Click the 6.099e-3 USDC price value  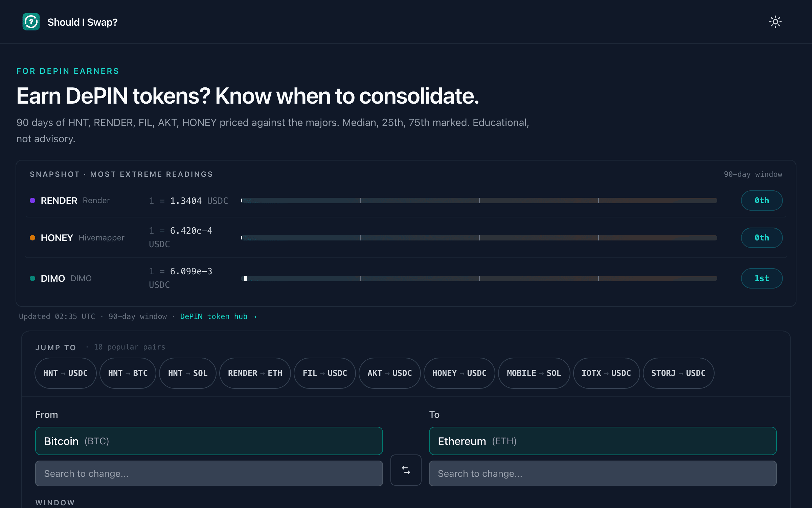tap(181, 278)
